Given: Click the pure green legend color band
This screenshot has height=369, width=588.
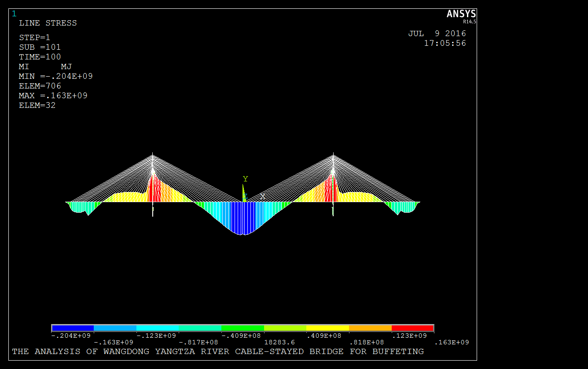Looking at the screenshot, I should (x=243, y=328).
